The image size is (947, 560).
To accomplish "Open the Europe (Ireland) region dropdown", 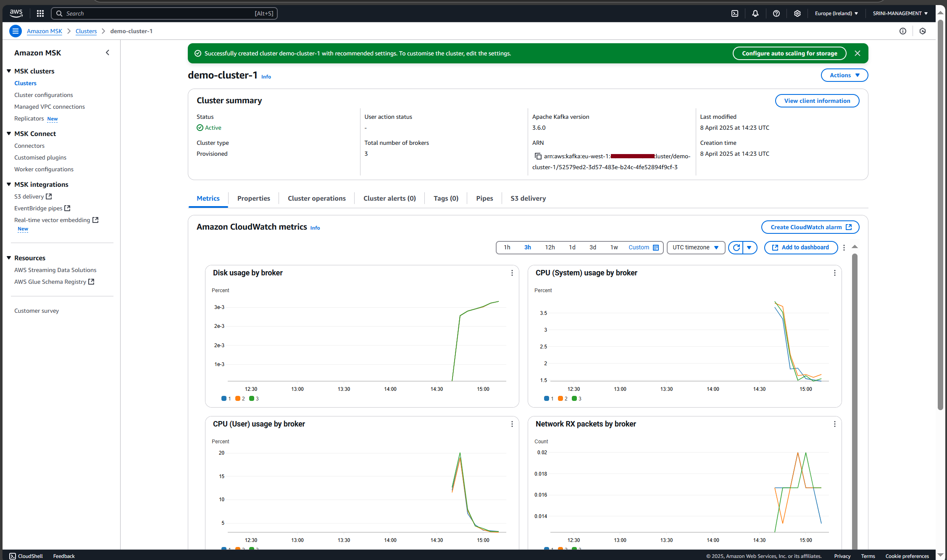I will pos(837,13).
